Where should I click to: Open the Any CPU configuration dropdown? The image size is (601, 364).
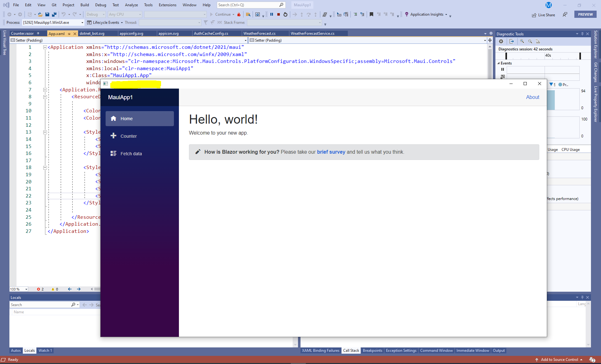pyautogui.click(x=139, y=14)
